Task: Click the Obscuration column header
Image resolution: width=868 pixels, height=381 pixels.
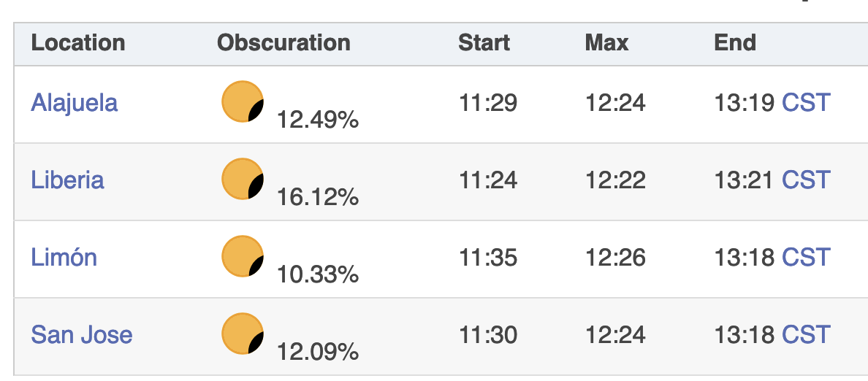Action: (x=283, y=43)
